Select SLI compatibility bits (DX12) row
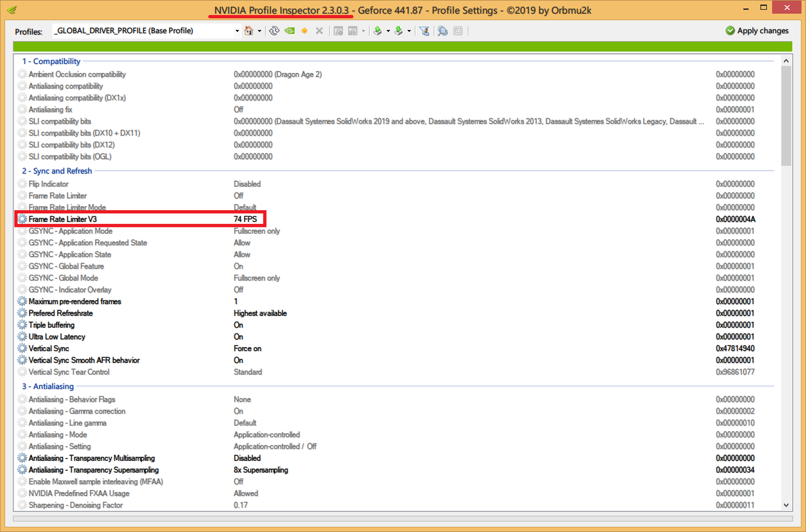 pos(397,145)
